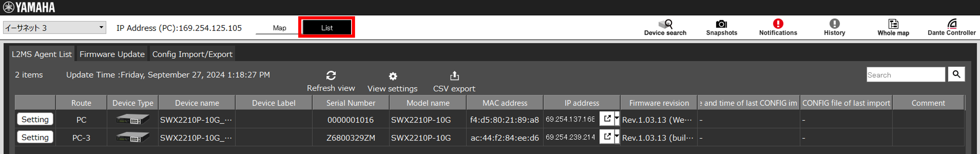Screen dimensions: 980x154
Task: Switch to the Map view
Action: point(279,28)
